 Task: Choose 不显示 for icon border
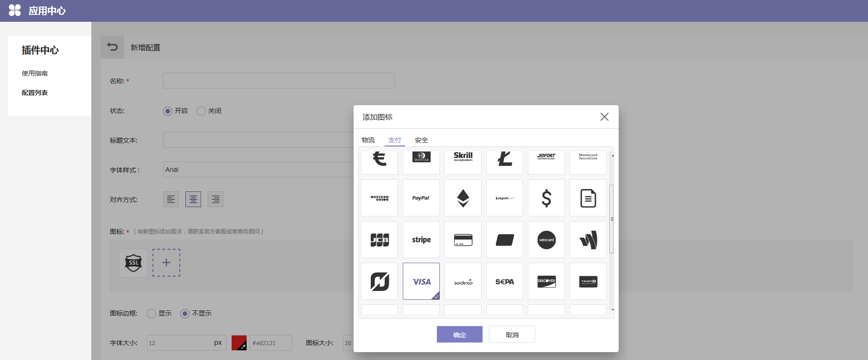[185, 314]
